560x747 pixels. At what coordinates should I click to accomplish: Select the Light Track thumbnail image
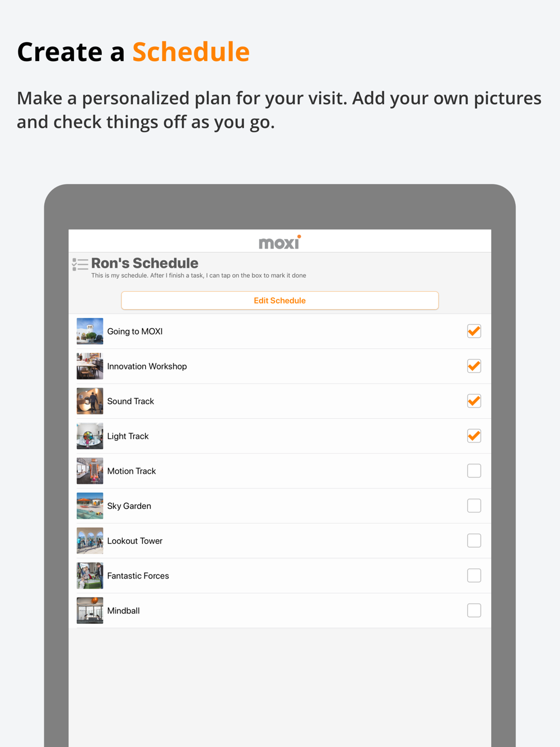[x=90, y=436]
